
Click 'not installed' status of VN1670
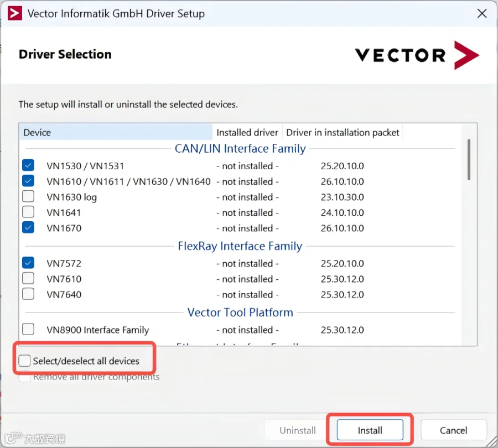pyautogui.click(x=247, y=228)
